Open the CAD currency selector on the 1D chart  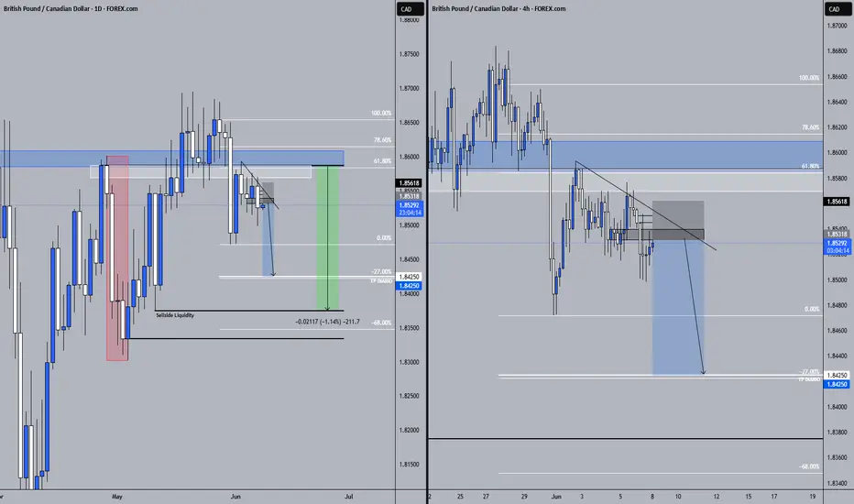point(411,9)
